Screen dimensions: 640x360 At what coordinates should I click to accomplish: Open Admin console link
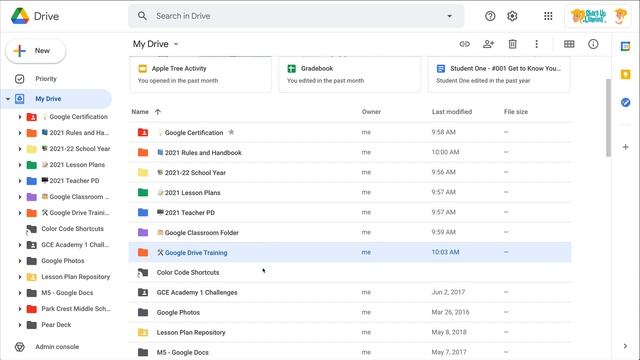pyautogui.click(x=57, y=347)
